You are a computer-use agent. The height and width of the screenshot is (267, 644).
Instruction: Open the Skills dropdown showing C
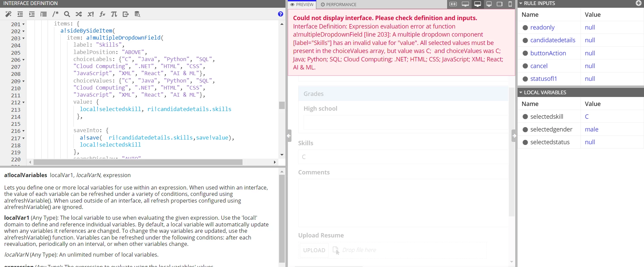click(404, 157)
